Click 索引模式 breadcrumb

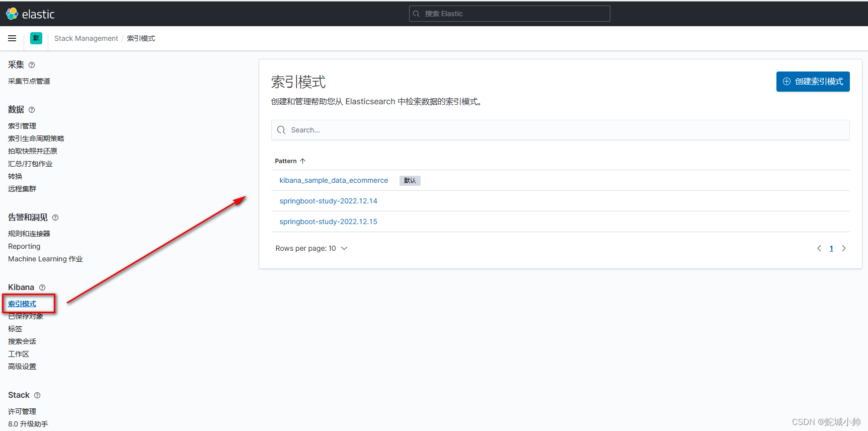click(141, 38)
